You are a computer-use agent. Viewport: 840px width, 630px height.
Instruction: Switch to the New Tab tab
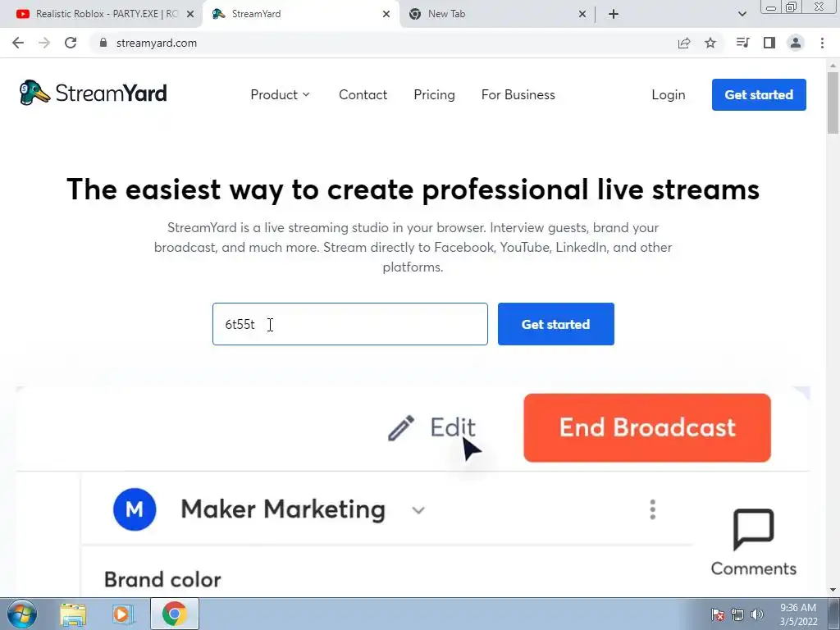click(x=495, y=14)
